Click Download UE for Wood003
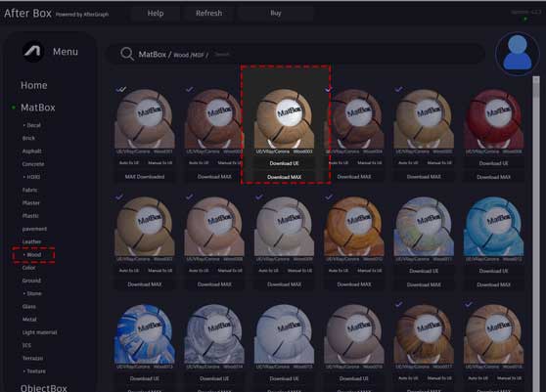This screenshot has width=546, height=392. 284,163
